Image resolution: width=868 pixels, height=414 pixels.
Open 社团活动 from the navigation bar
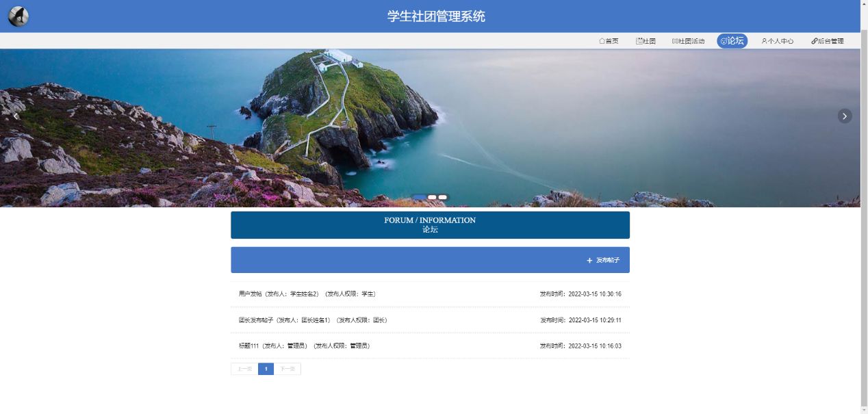[x=688, y=41]
